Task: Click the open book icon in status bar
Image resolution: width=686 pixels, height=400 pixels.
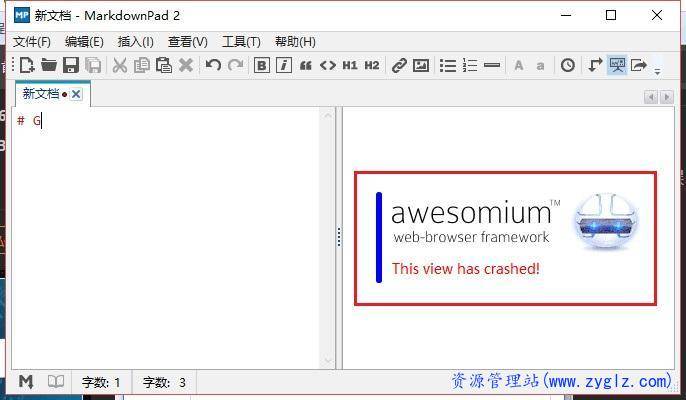Action: [x=56, y=382]
